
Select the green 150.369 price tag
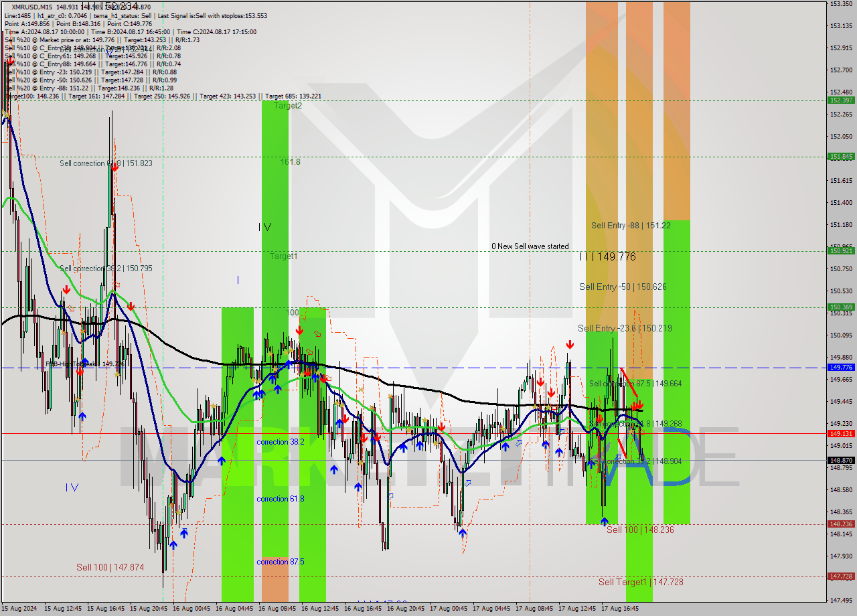[841, 307]
